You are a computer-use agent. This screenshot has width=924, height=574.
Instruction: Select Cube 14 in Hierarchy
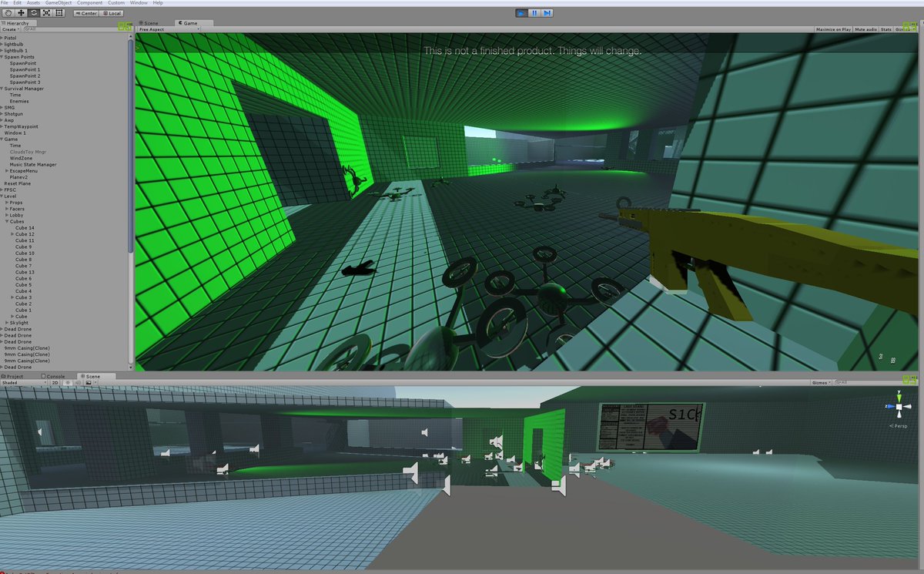coord(25,228)
